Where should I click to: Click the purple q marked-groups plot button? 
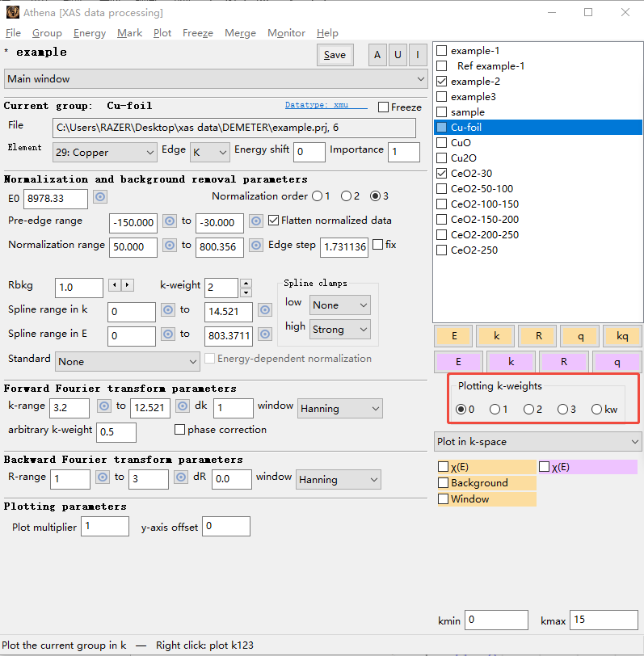tap(617, 362)
